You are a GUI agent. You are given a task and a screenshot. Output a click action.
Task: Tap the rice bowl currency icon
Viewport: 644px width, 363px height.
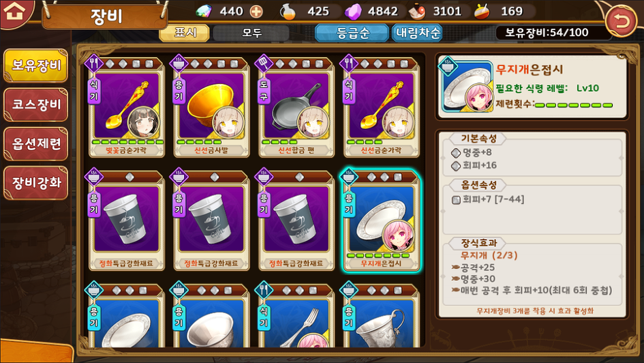417,12
